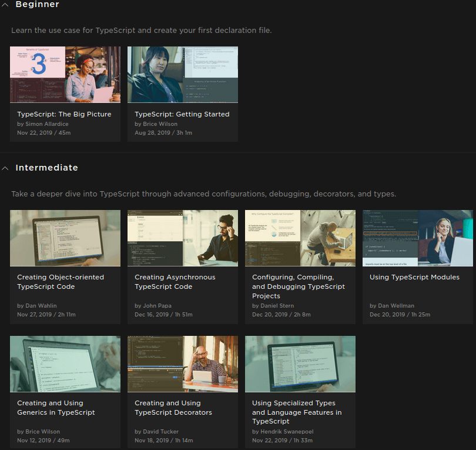
Task: Click the Intermediate description about advanced configurations
Action: [204, 194]
